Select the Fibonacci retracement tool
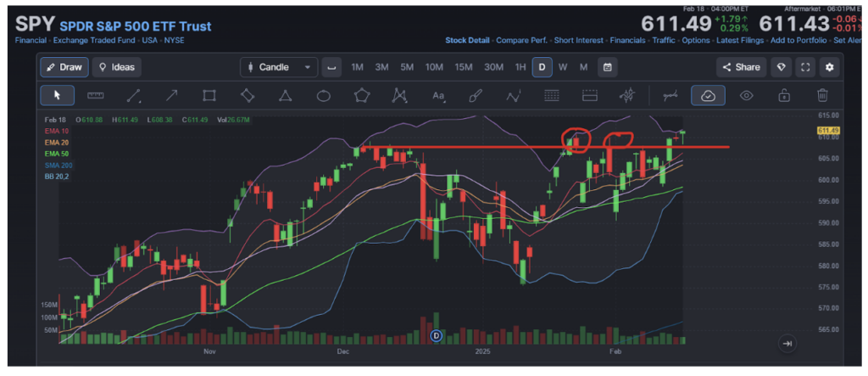 tap(551, 95)
